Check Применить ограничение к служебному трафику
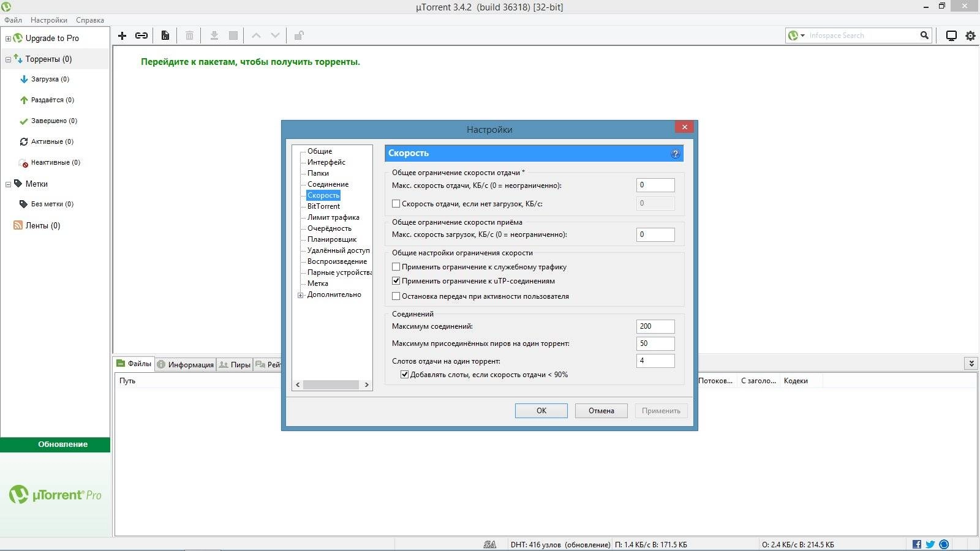This screenshot has width=980, height=551. coord(396,266)
